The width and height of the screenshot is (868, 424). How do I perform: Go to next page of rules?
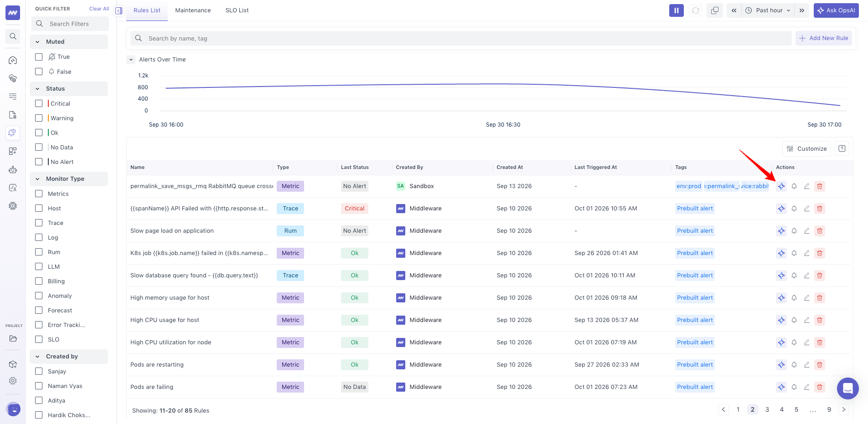(x=844, y=409)
